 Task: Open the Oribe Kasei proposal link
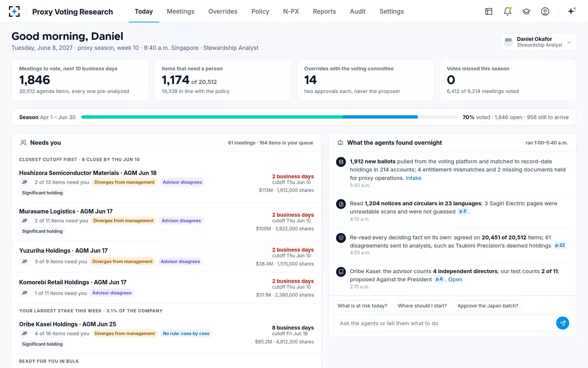tap(455, 280)
